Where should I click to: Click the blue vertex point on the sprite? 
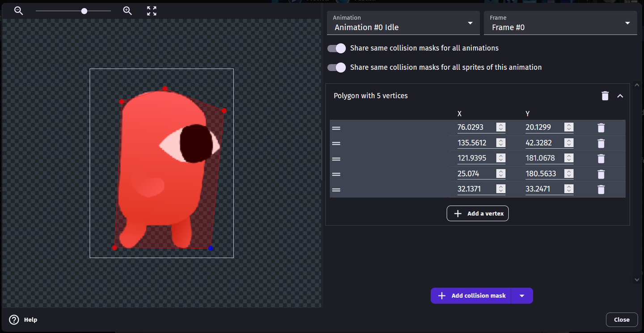click(211, 248)
